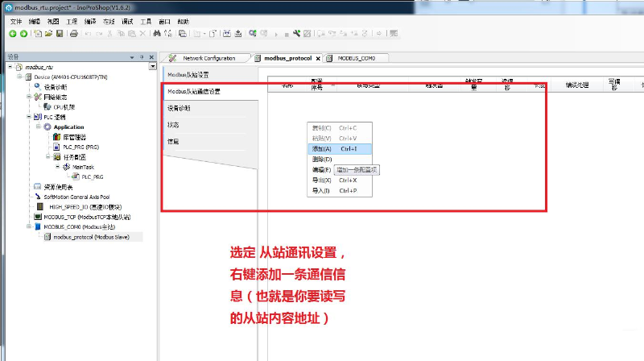The height and width of the screenshot is (361, 644).
Task: Click the 库管理器 books icon
Action: click(56, 137)
